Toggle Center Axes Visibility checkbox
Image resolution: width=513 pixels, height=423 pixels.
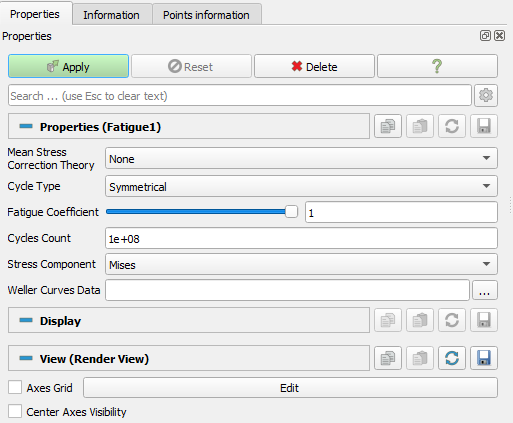[15, 412]
